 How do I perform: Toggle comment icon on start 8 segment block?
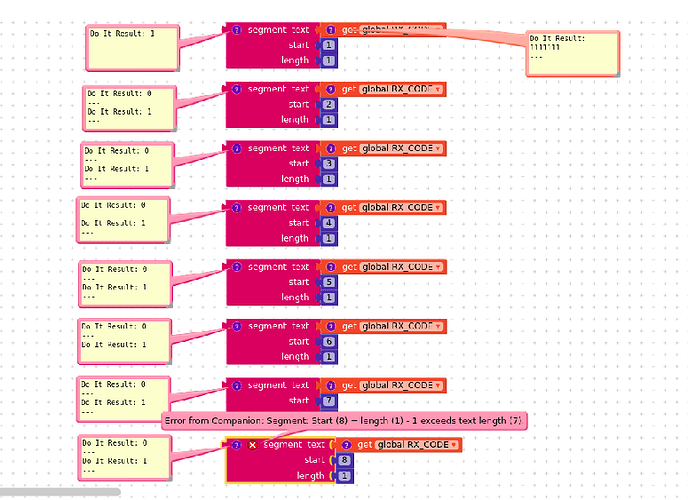(236, 445)
